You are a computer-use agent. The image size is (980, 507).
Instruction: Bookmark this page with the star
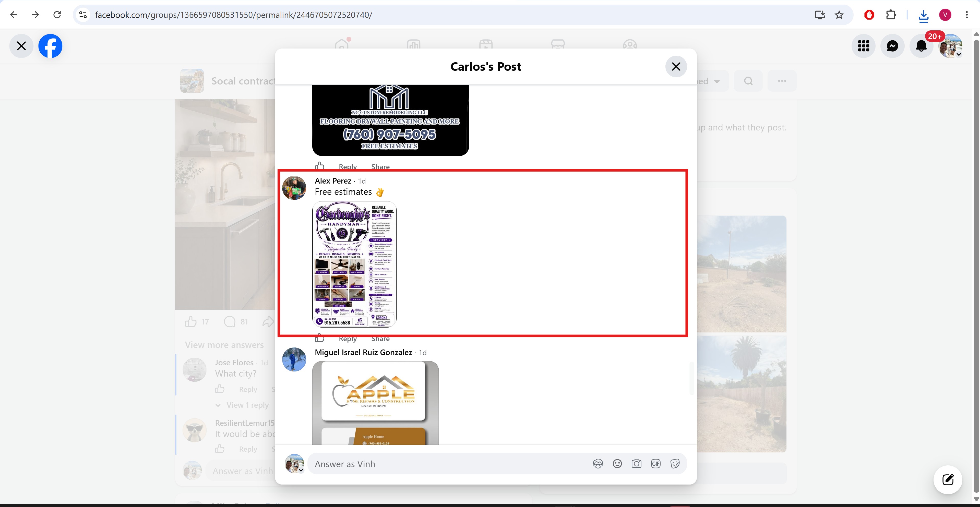(839, 15)
